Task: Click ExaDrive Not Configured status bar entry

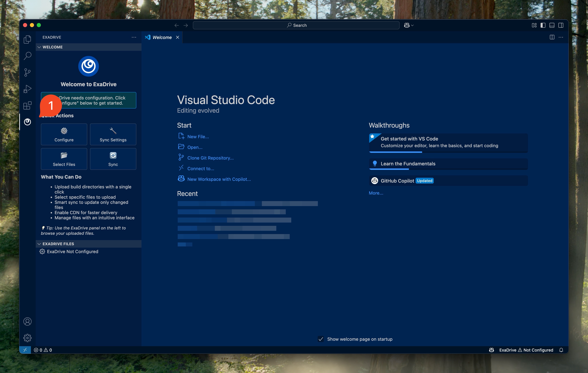Action: tap(526, 350)
